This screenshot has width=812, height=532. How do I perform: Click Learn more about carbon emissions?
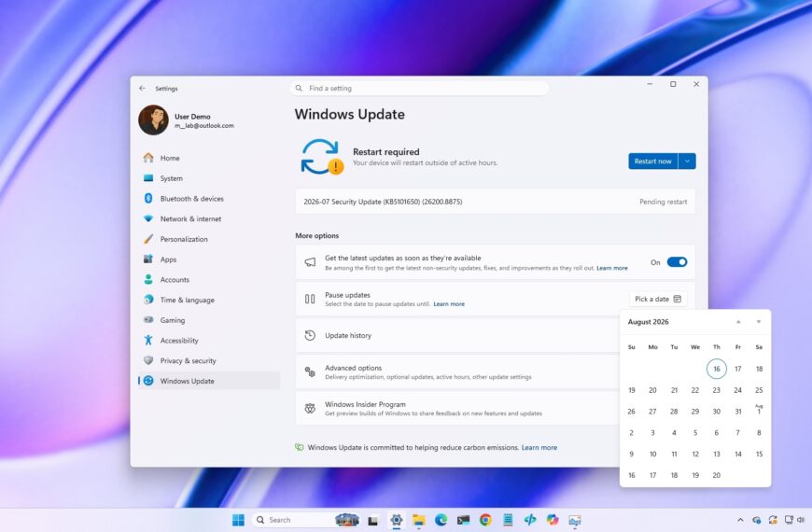click(x=539, y=448)
